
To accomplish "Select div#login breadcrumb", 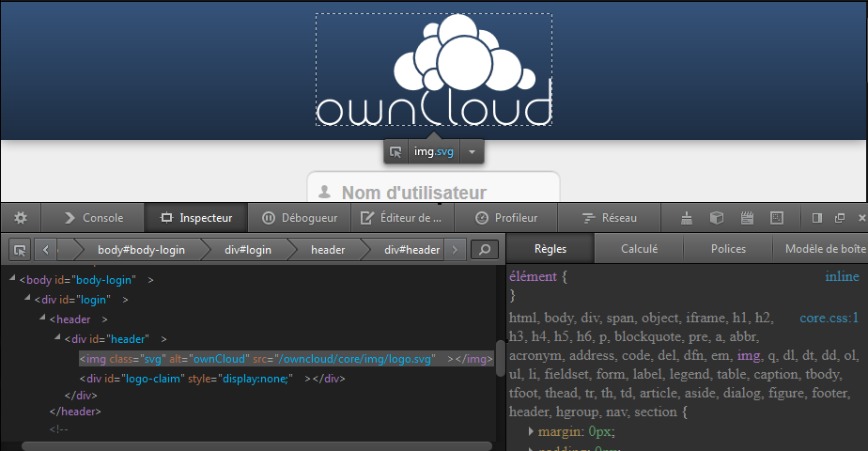I will click(x=248, y=250).
